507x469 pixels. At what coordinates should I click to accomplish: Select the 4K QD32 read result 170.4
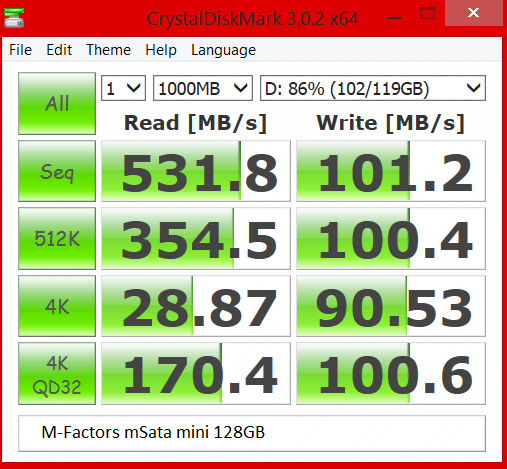click(196, 374)
